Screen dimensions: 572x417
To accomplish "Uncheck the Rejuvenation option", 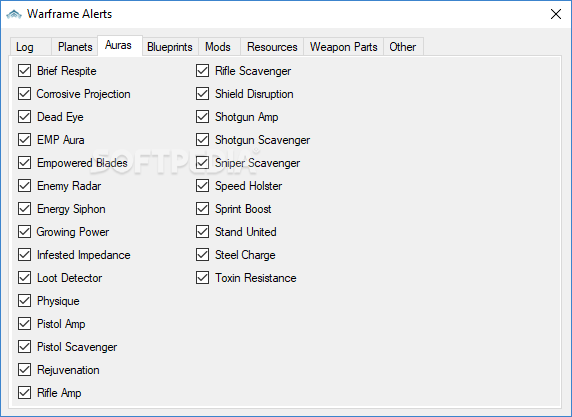I will coord(24,370).
